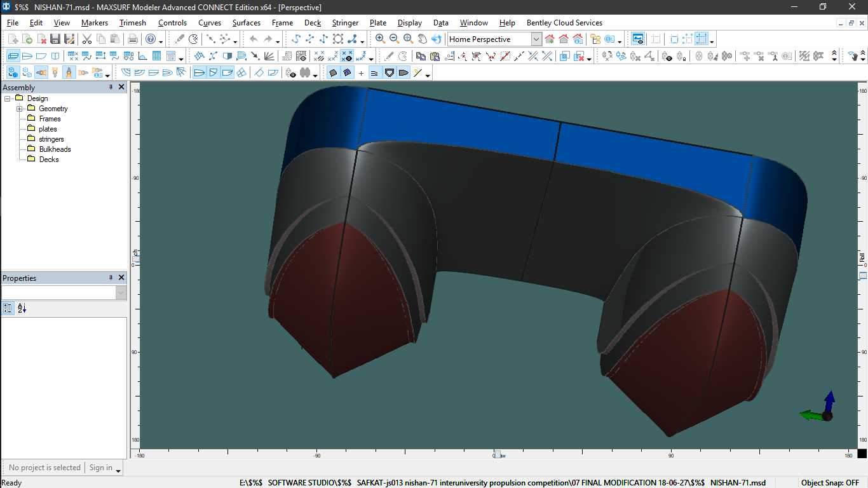Click the plus sign icon in render toolbar
This screenshot has height=488, width=868.
pos(361,73)
